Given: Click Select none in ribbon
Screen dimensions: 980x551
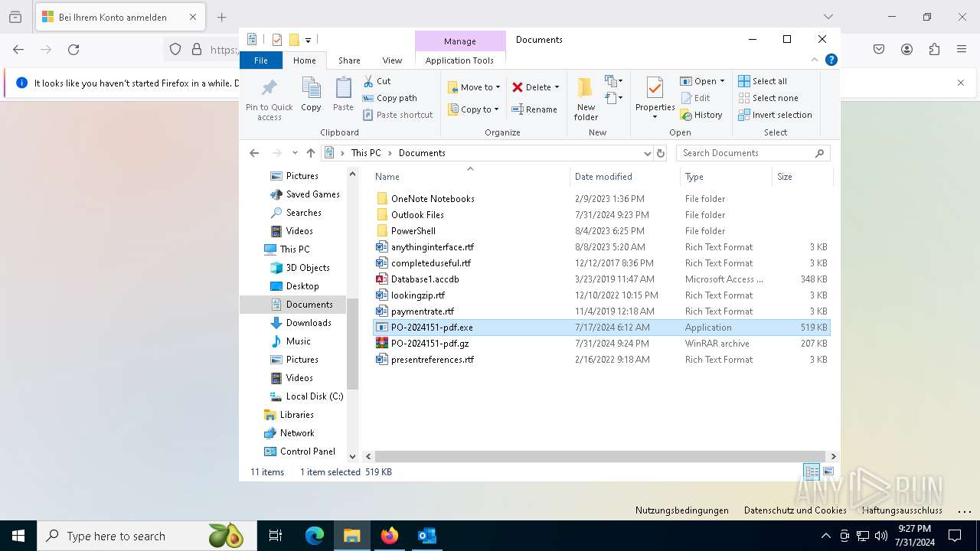Looking at the screenshot, I should (x=768, y=98).
